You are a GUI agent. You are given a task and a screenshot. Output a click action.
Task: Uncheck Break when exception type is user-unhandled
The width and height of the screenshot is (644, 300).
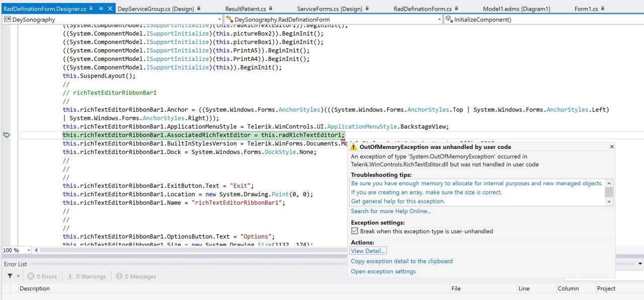point(355,231)
